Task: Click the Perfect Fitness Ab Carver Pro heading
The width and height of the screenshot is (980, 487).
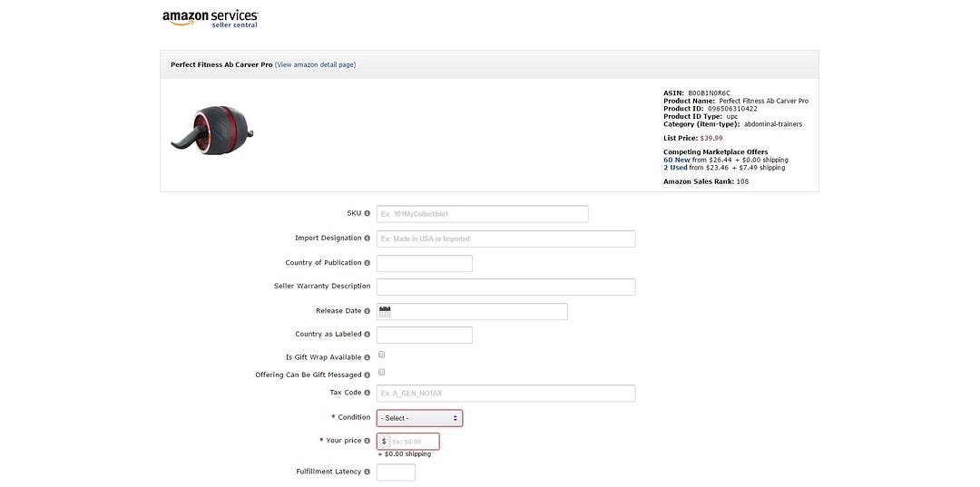Action: point(221,65)
